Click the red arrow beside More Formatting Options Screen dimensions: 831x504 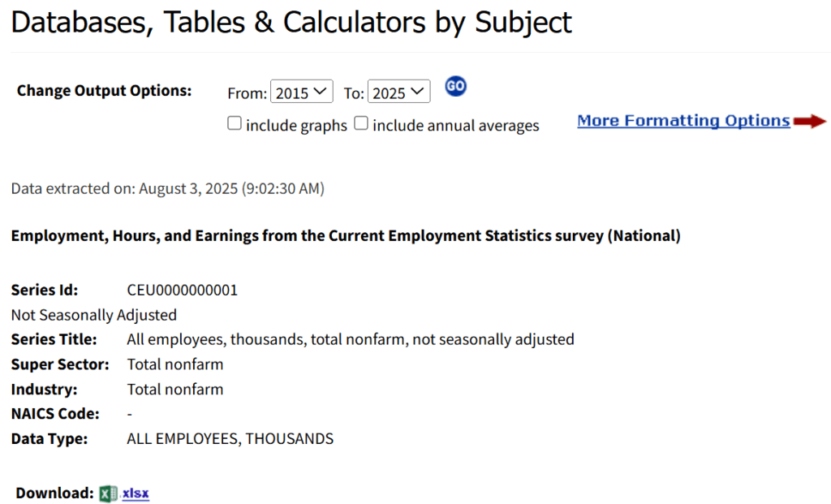coord(810,122)
